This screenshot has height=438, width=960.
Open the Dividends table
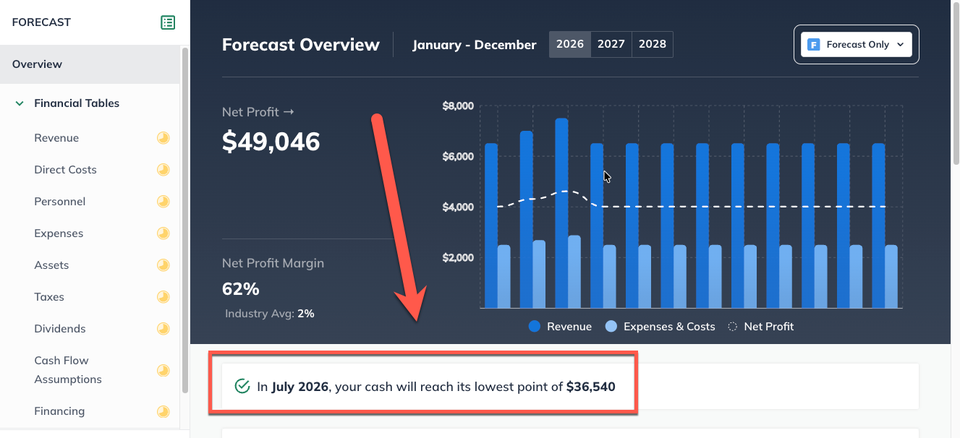point(60,329)
